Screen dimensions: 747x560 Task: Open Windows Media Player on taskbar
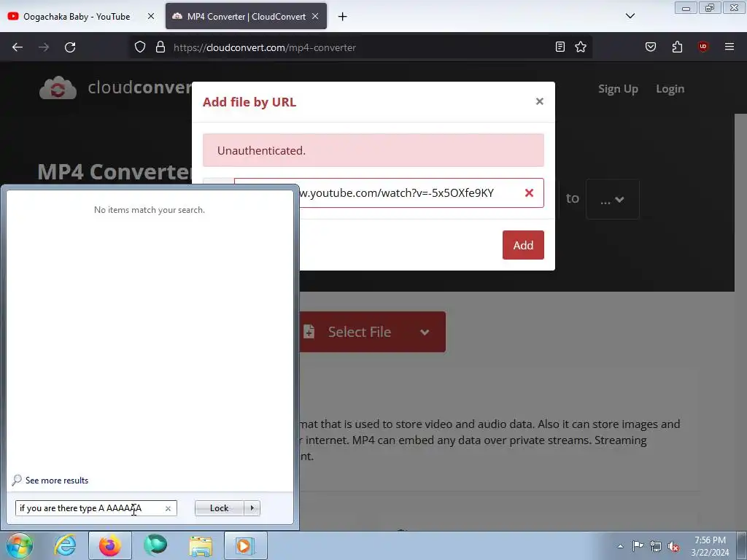coord(245,545)
